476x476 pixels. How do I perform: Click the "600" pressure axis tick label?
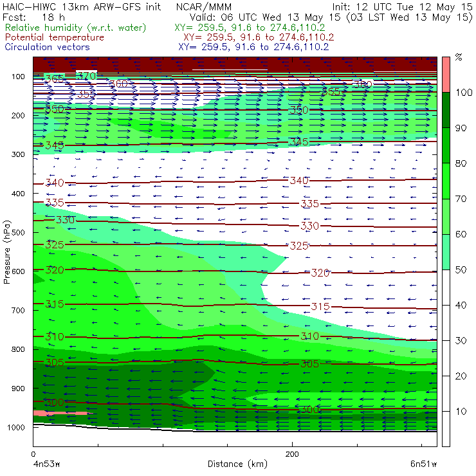18,271
